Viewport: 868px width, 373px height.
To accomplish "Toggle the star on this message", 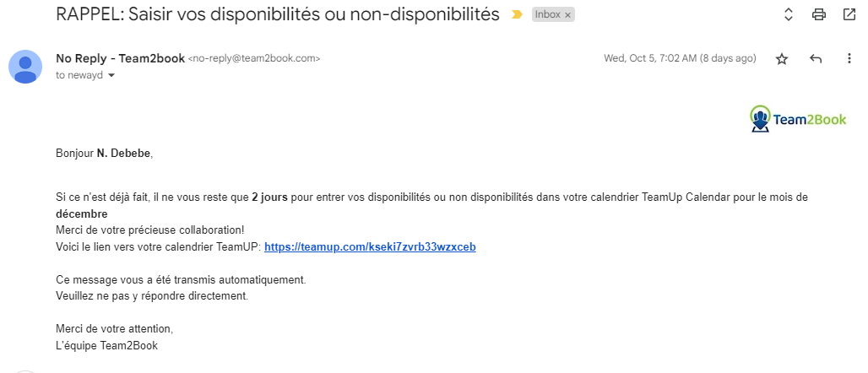I will pos(782,59).
